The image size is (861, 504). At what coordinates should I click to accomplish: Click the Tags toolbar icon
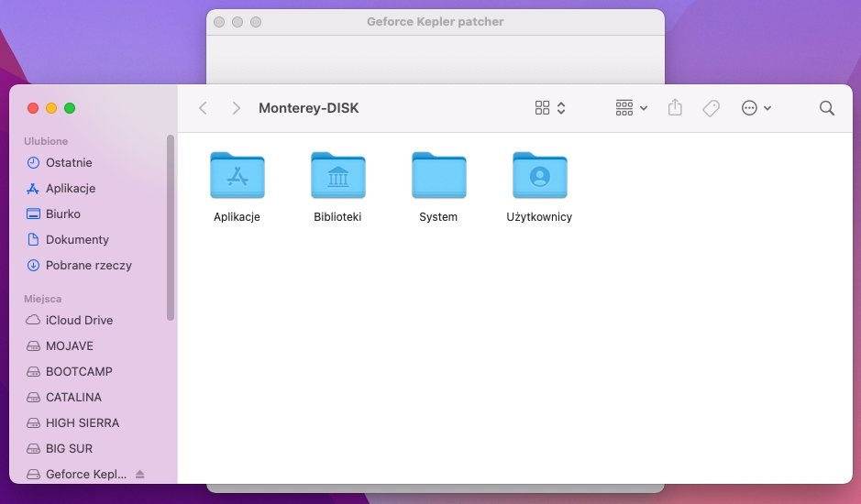[x=712, y=108]
